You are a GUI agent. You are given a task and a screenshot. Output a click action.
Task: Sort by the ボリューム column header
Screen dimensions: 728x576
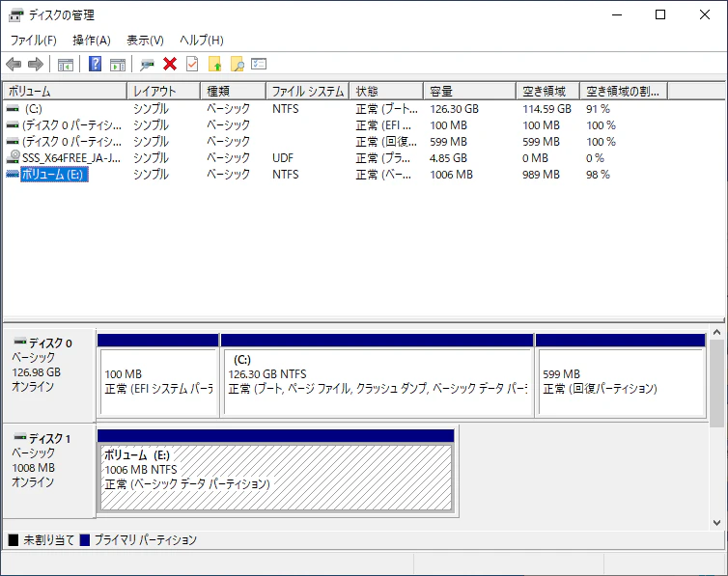(65, 91)
